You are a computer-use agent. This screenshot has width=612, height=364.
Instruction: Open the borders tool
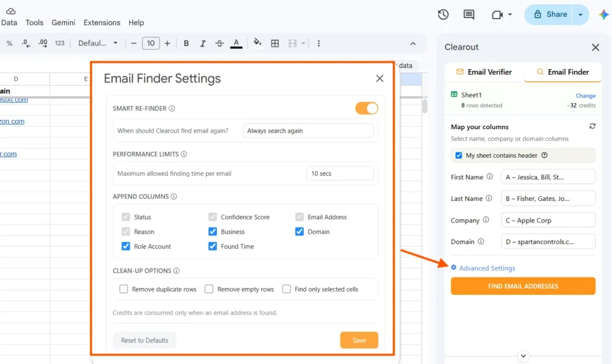275,43
